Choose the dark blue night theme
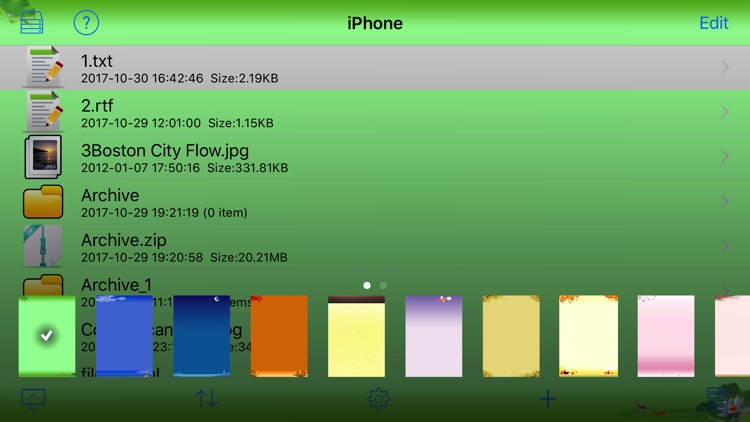 point(201,336)
